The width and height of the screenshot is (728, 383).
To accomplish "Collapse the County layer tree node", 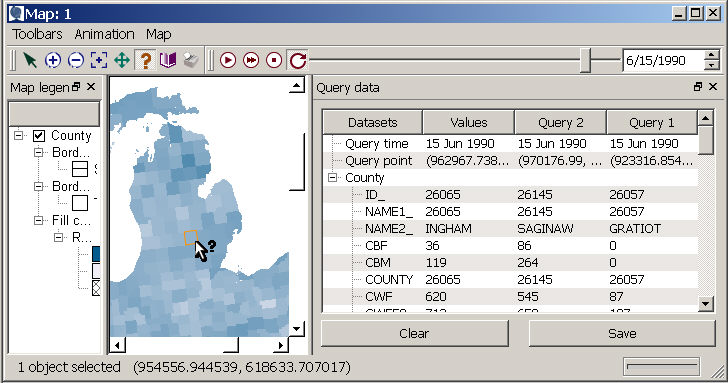I will 19,136.
